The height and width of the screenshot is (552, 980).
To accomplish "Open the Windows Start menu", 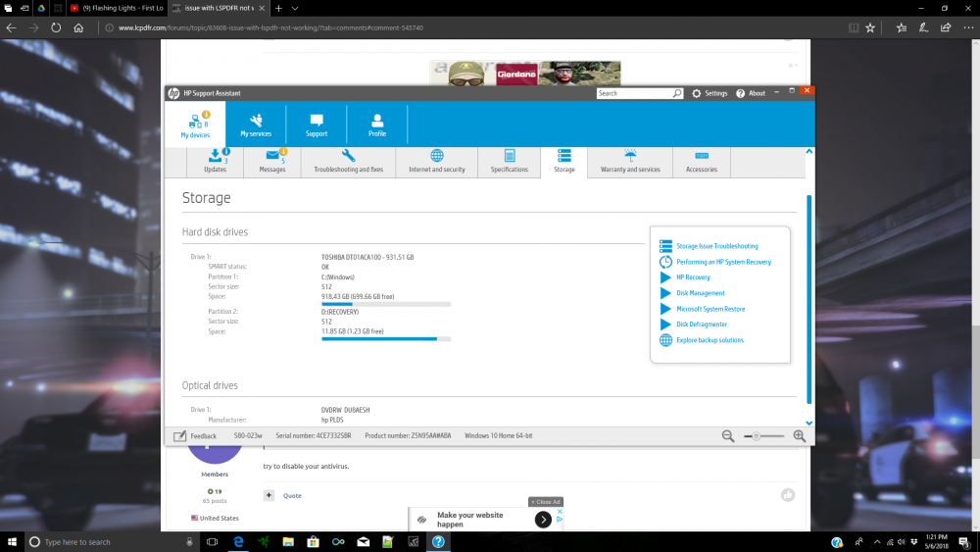I will (12, 541).
